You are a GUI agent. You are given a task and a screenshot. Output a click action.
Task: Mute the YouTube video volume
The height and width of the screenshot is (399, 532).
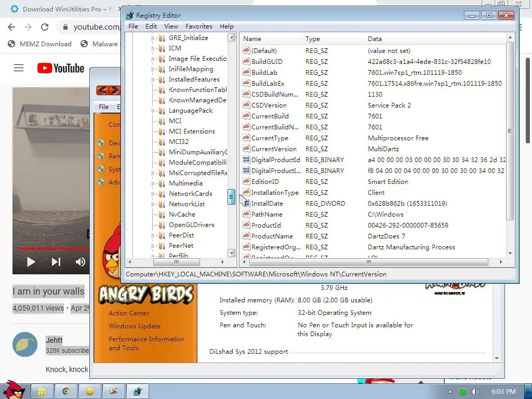(81, 262)
